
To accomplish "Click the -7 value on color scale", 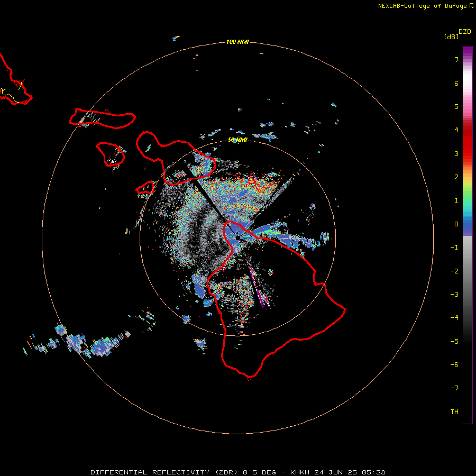I will (454, 388).
